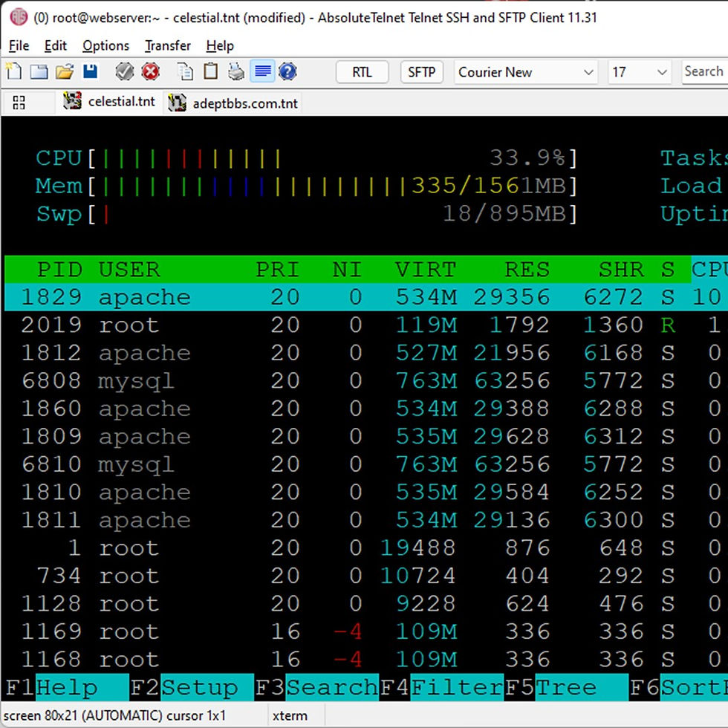Click F1 Help in the htop footer

[67, 687]
